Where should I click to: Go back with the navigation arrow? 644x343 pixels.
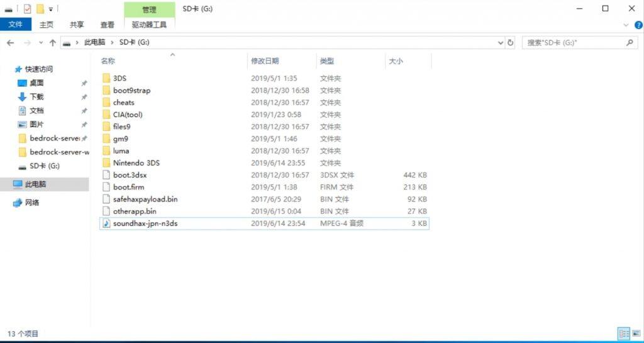click(11, 42)
